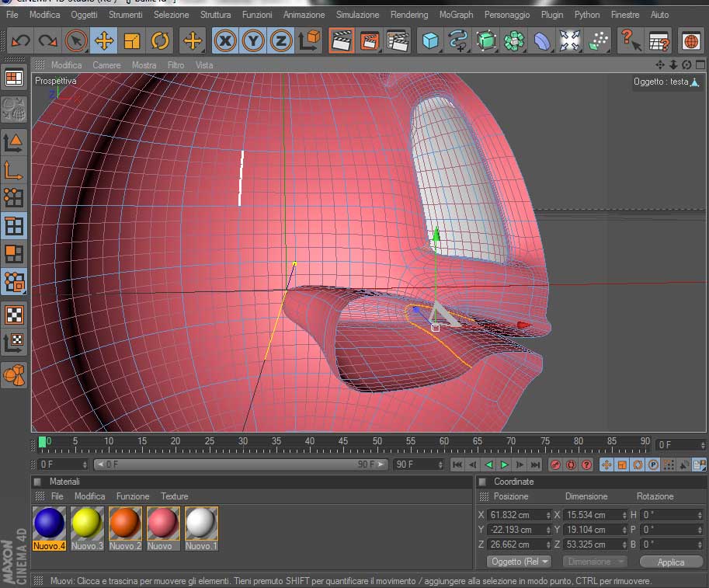Toggle X axis lock

tap(224, 41)
